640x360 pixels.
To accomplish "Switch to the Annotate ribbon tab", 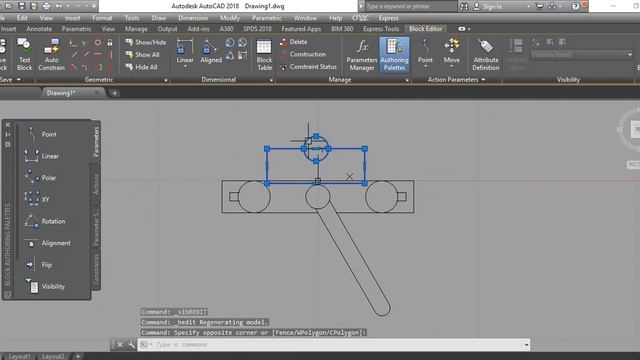I will (x=39, y=29).
